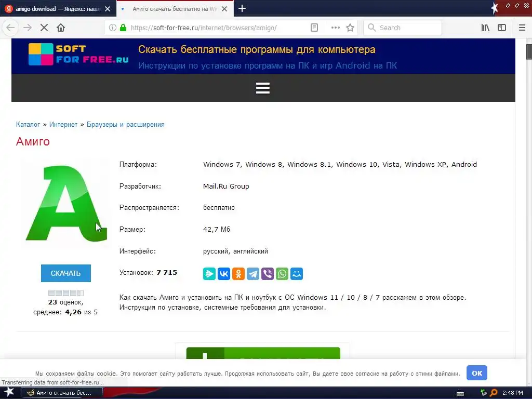Click the vertical scrollbar thumb
This screenshot has width=532, height=399.
tap(529, 52)
